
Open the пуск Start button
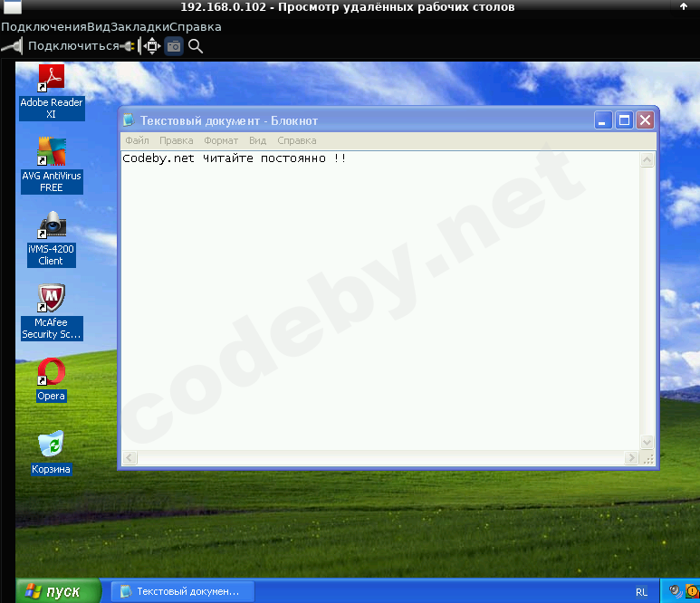58,591
